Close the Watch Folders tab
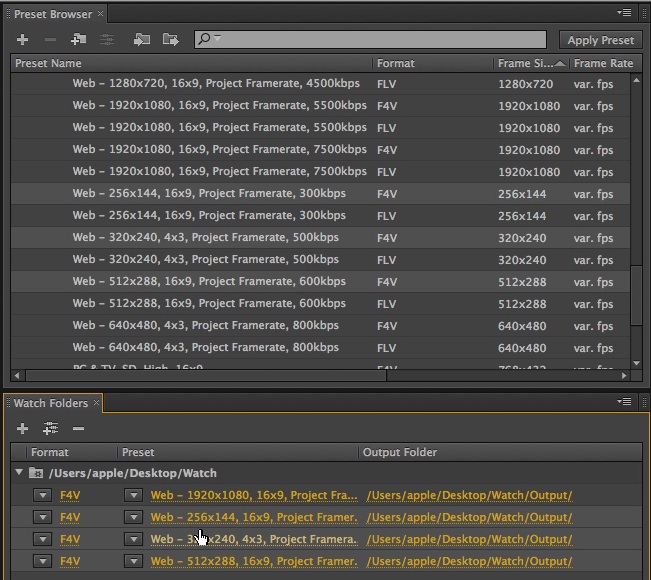 click(96, 402)
